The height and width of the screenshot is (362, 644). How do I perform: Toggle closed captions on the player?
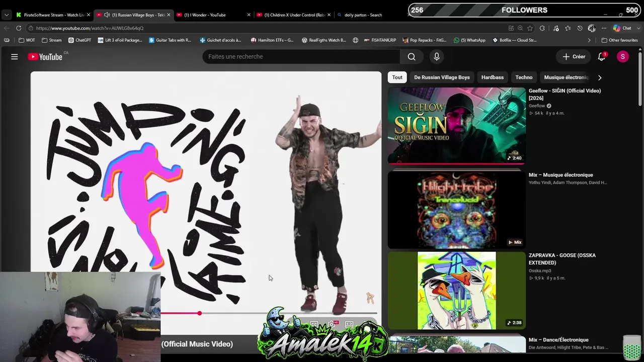314,325
